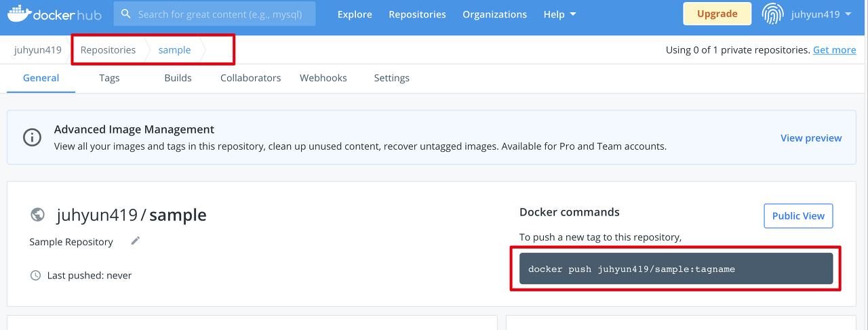Click the Repositories breadcrumb
Viewport: 868px width, 330px height.
[x=108, y=49]
